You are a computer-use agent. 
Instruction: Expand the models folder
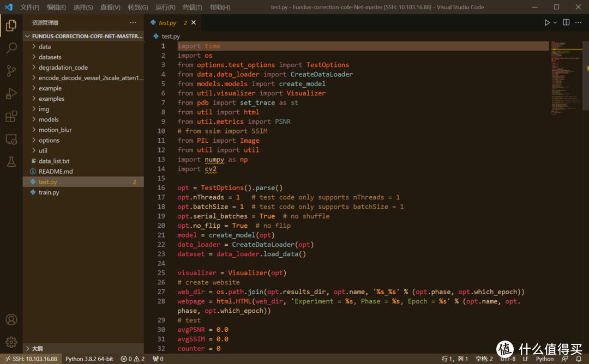pos(49,119)
